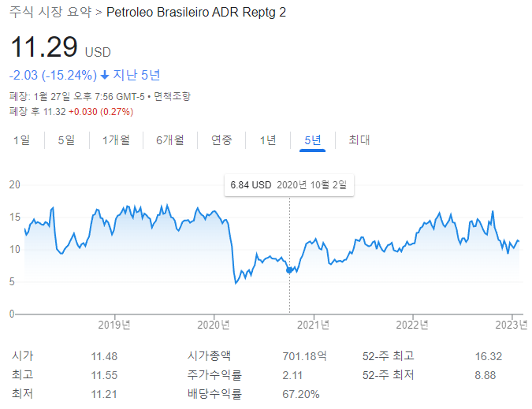Select the 1년 range tab
The height and width of the screenshot is (409, 532).
(268, 139)
